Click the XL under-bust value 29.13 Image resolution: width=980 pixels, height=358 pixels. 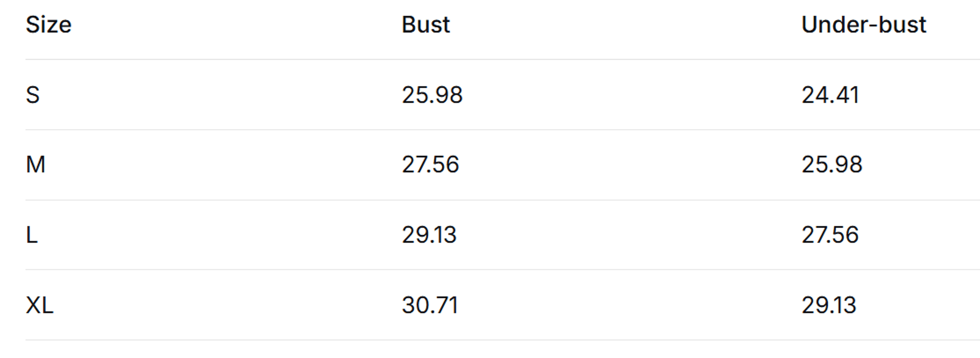(x=829, y=305)
